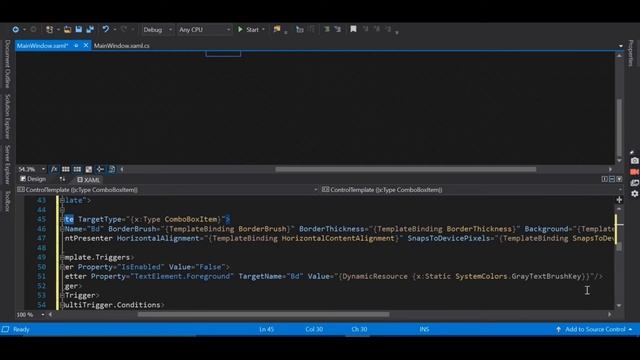Screen dimensions: 640x360
Task: Toggle the Snap to Gridlines button
Action: 77,169
